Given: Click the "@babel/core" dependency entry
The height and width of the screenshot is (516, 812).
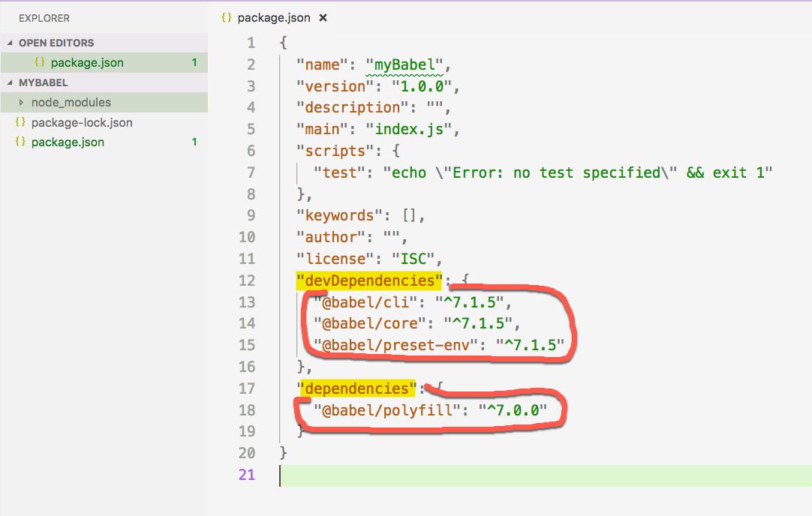Looking at the screenshot, I should tap(417, 324).
